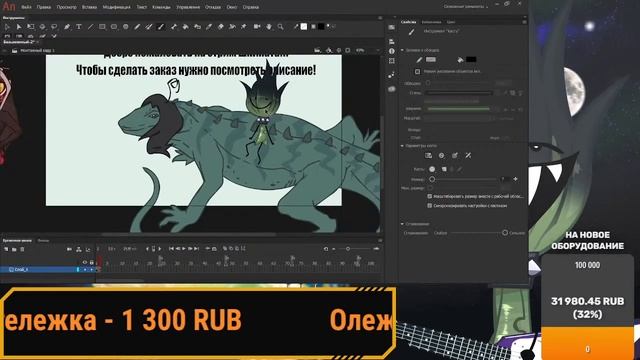The image size is (640, 360).
Task: Toggle the object drawing mode checkbox
Action: (x=417, y=71)
